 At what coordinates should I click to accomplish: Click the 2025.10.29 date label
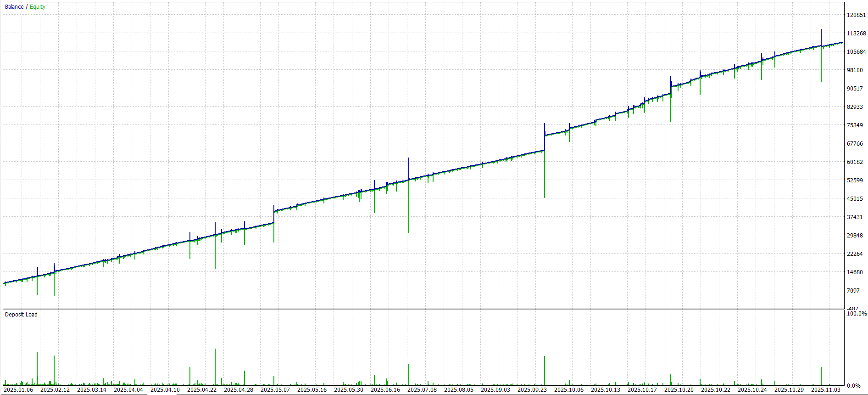point(789,390)
